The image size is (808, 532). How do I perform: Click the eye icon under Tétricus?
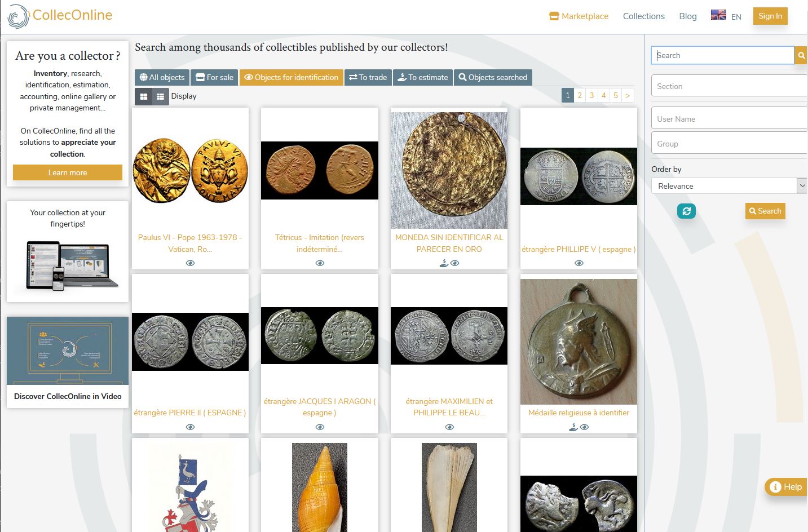tap(320, 263)
